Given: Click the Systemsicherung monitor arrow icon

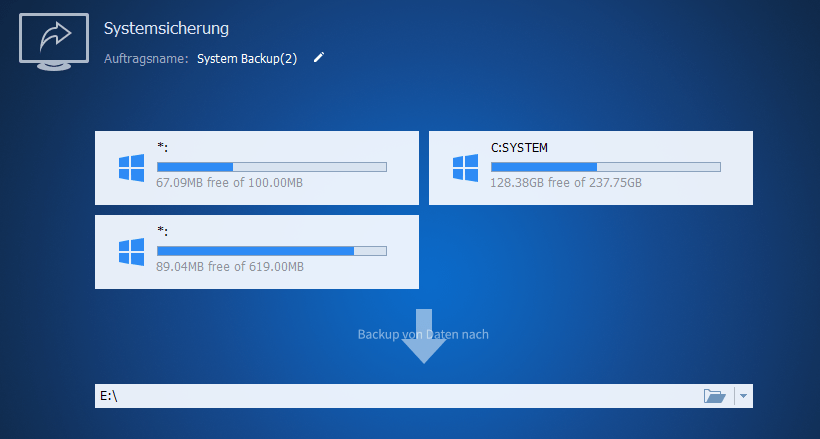Looking at the screenshot, I should coord(54,42).
